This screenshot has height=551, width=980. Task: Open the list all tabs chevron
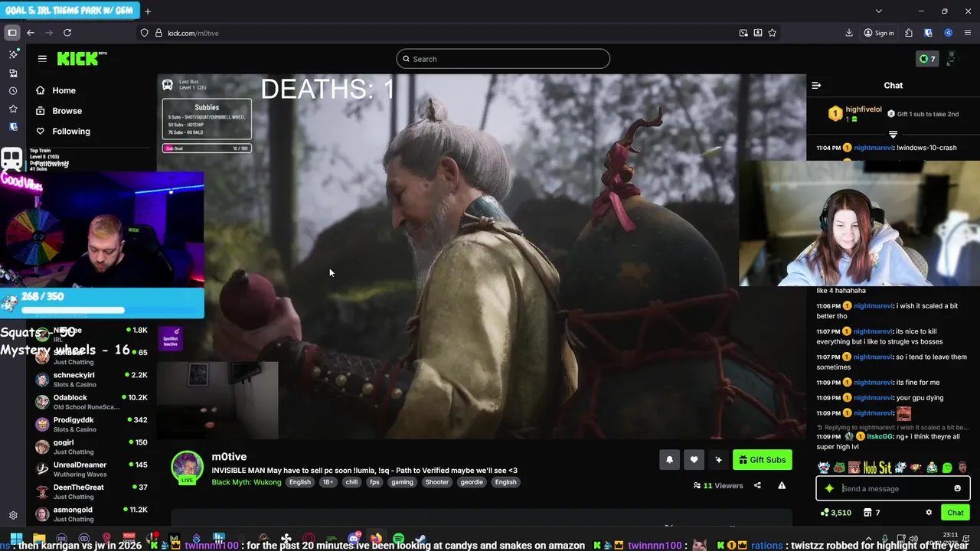(x=879, y=11)
